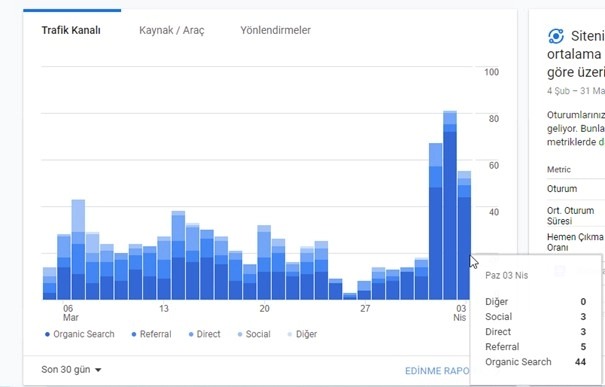
Task: Switch to the Yönlendirmeler tab
Action: pos(275,30)
